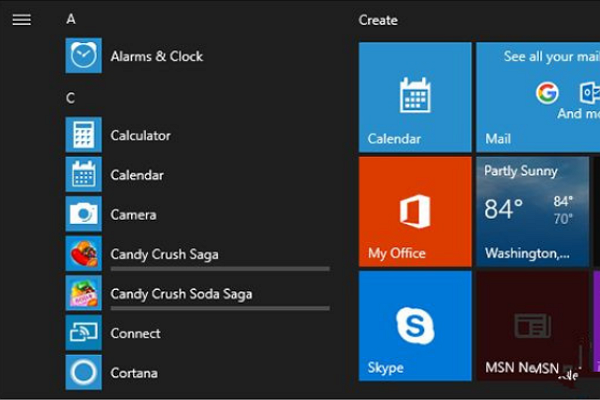Select the Cortana label in app list

click(134, 373)
